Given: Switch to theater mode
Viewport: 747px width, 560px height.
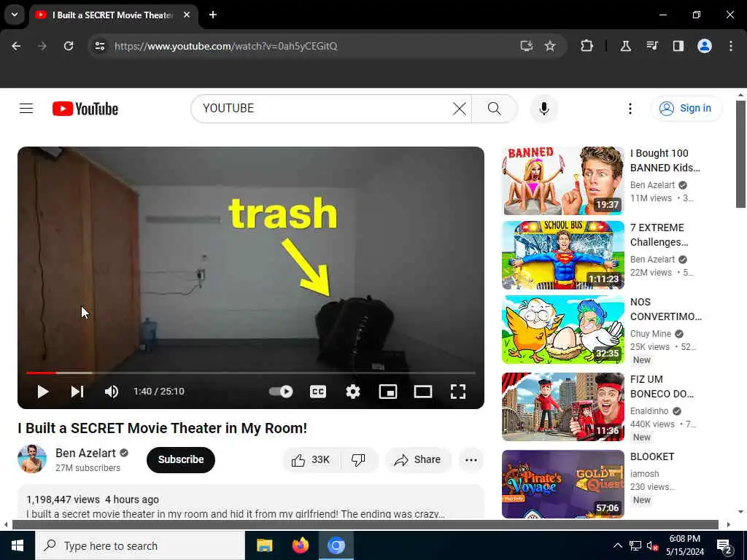Looking at the screenshot, I should 423,392.
